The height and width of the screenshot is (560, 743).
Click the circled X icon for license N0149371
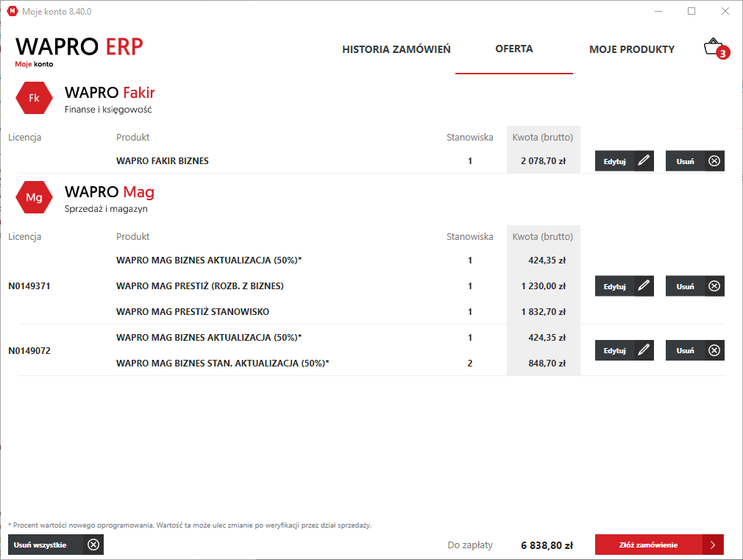pos(714,286)
